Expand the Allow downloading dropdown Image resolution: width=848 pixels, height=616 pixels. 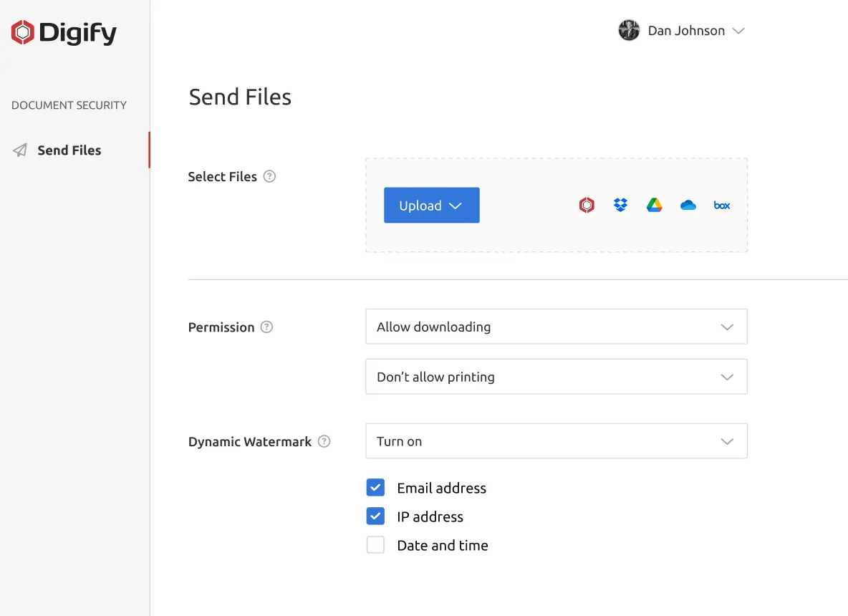(x=556, y=327)
